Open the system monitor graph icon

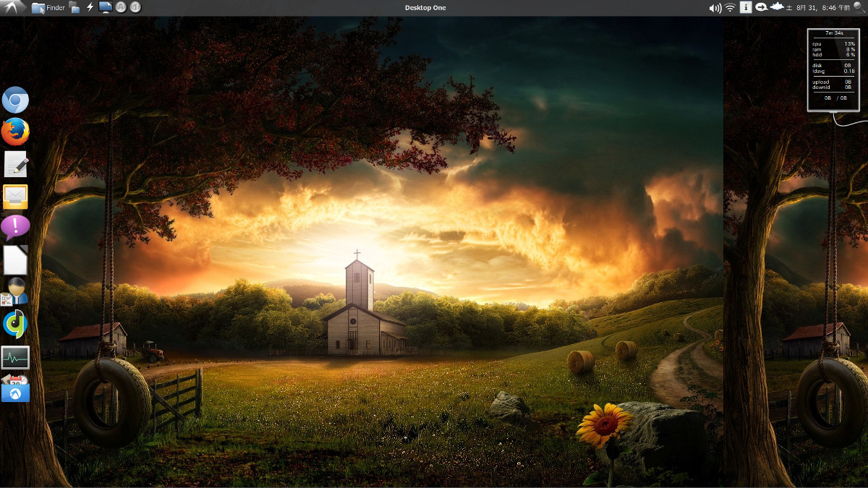[15, 357]
